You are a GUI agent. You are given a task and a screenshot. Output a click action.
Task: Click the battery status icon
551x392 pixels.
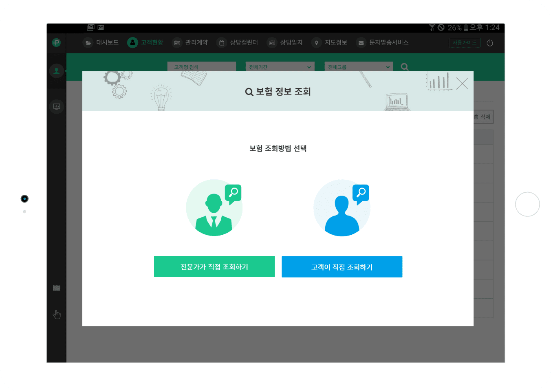coord(466,28)
